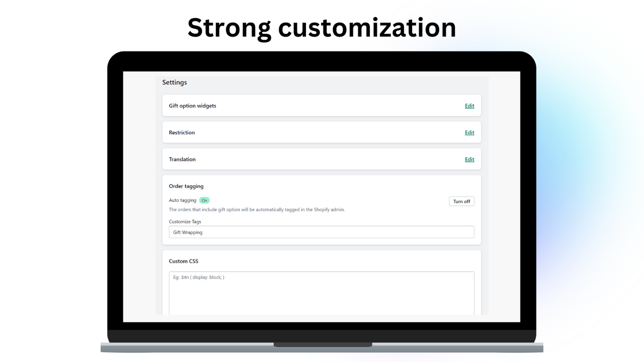Click the Auto tagging label

click(x=183, y=200)
